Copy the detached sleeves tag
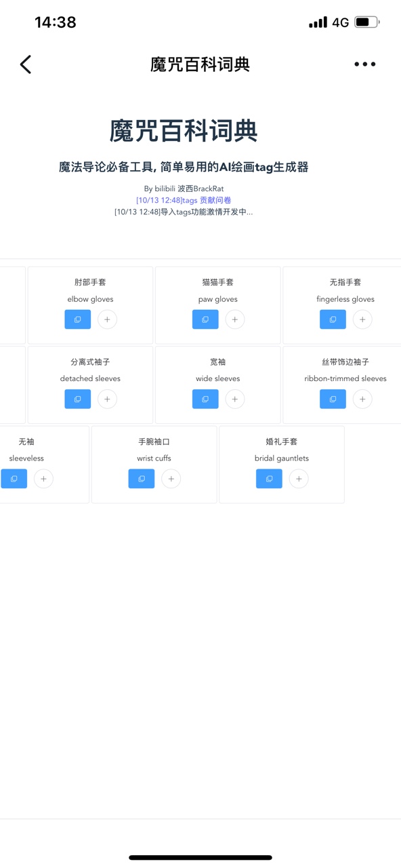 click(x=78, y=399)
